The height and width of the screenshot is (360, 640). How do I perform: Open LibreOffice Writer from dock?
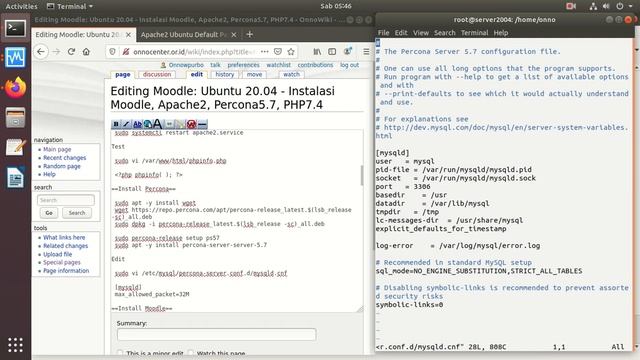point(16,178)
